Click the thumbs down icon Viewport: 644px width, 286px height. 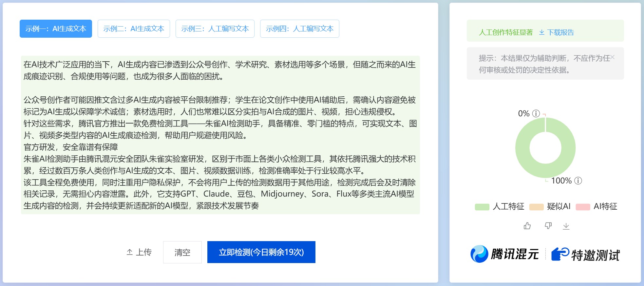click(548, 226)
